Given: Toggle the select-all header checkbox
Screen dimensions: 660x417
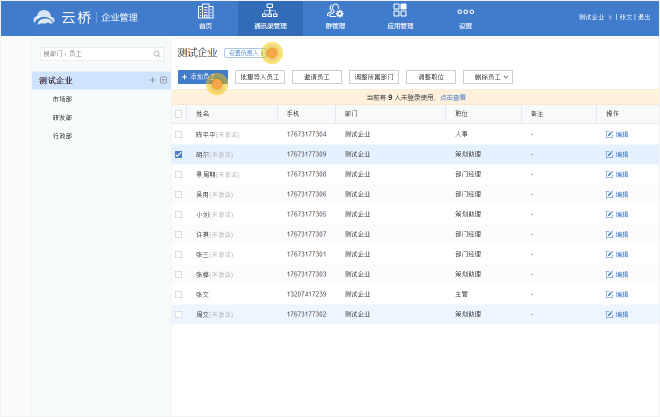Looking at the screenshot, I should click(178, 114).
